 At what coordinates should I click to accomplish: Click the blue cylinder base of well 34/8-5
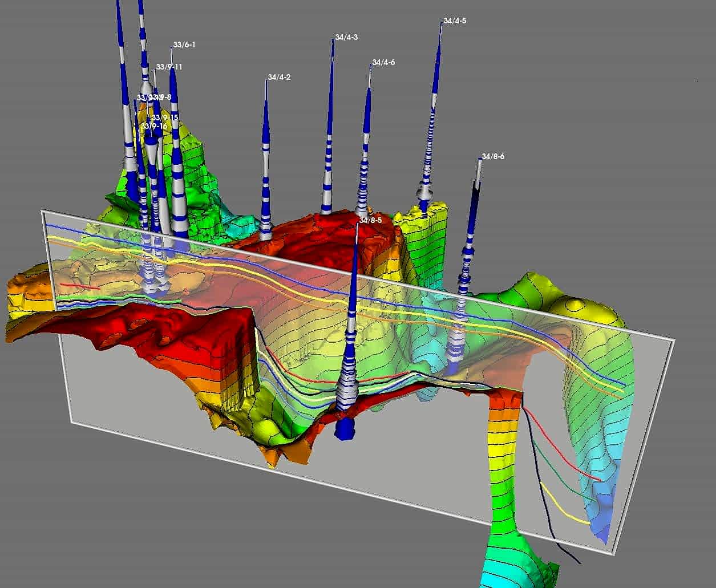click(x=345, y=429)
